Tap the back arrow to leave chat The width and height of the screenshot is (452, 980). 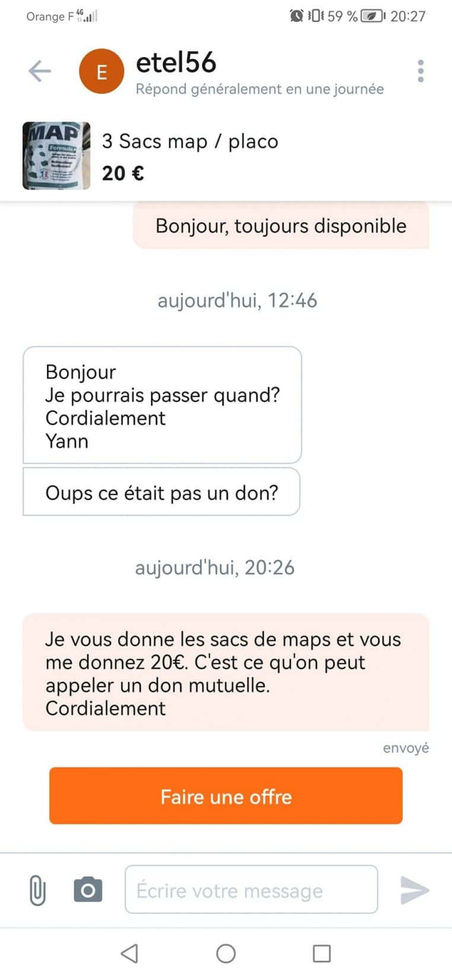pos(40,71)
